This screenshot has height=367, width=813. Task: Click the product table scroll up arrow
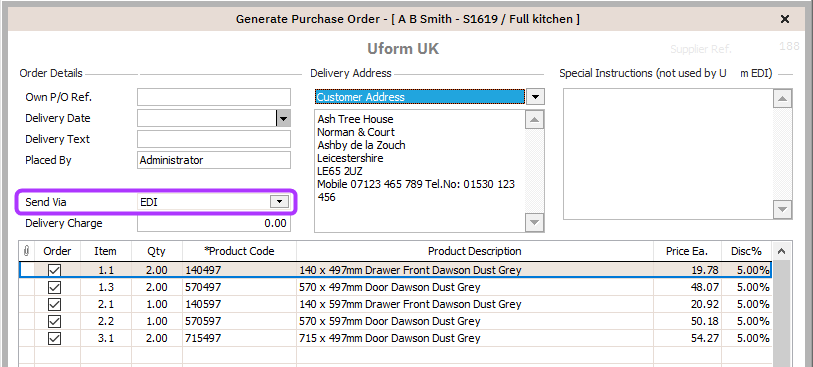tap(781, 251)
